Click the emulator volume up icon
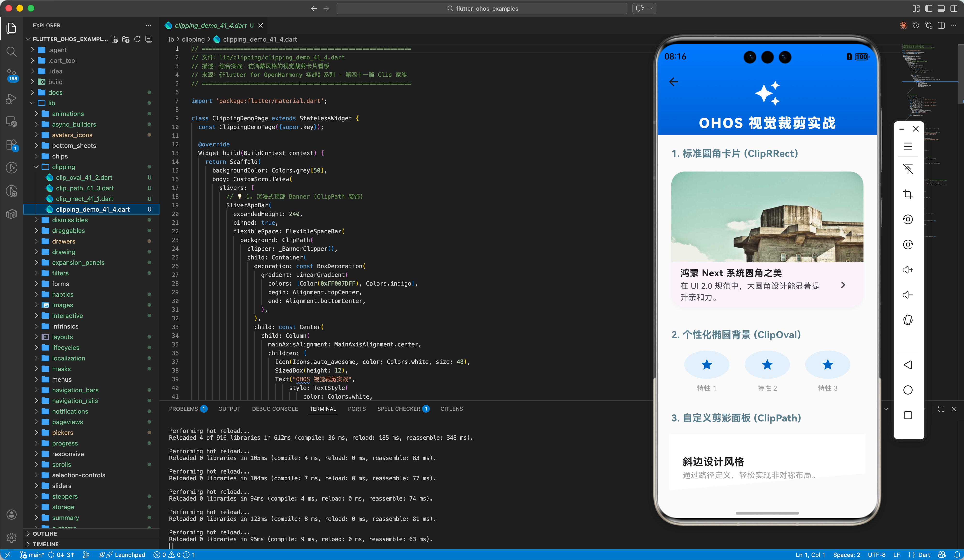Viewport: 964px width, 560px height. [x=908, y=270]
